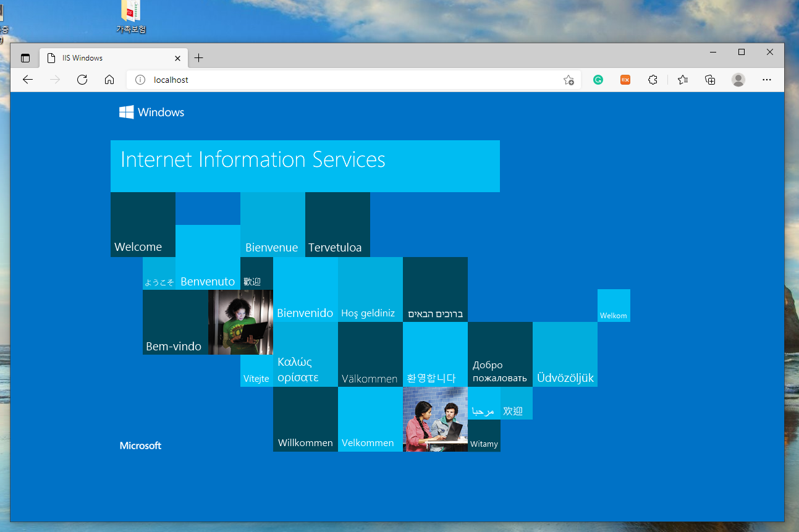
Task: Open the Favorites list icon
Action: point(683,80)
